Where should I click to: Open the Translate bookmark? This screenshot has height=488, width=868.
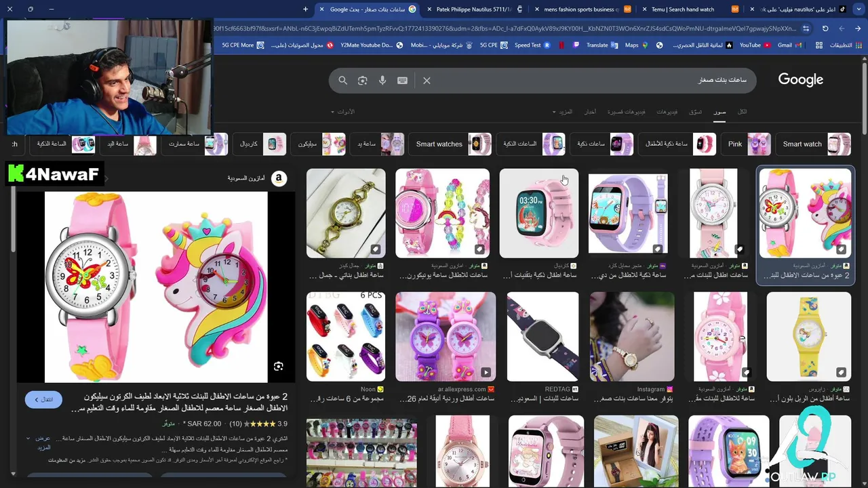click(x=602, y=45)
